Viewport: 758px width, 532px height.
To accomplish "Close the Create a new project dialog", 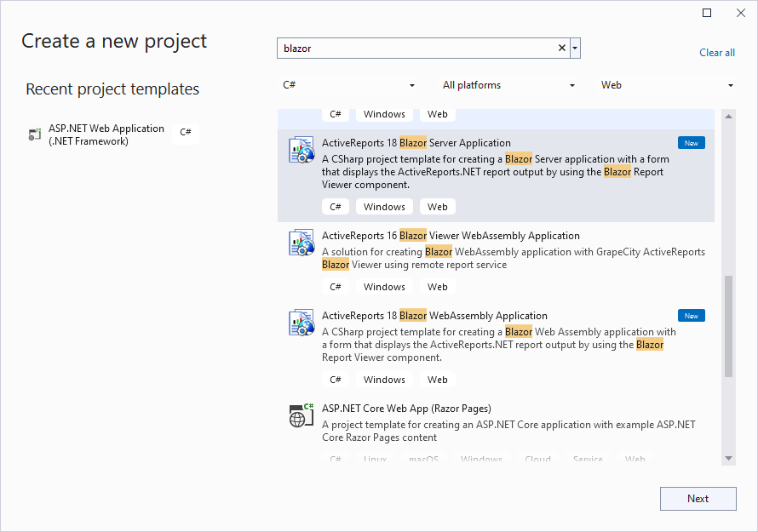I will point(741,13).
